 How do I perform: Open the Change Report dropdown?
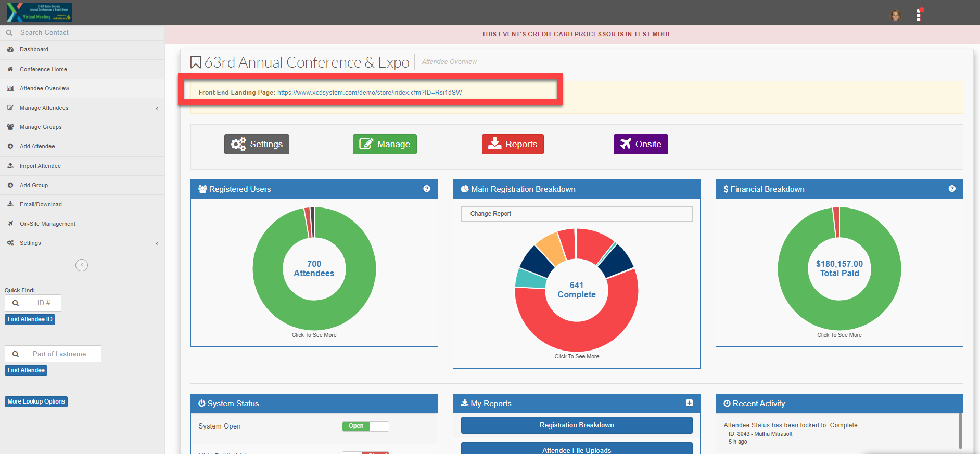577,214
